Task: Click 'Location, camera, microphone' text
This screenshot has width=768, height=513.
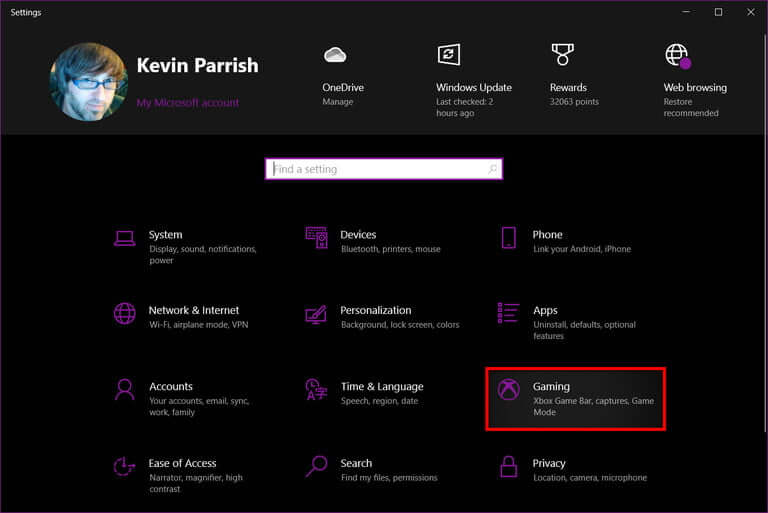Action: click(x=590, y=477)
